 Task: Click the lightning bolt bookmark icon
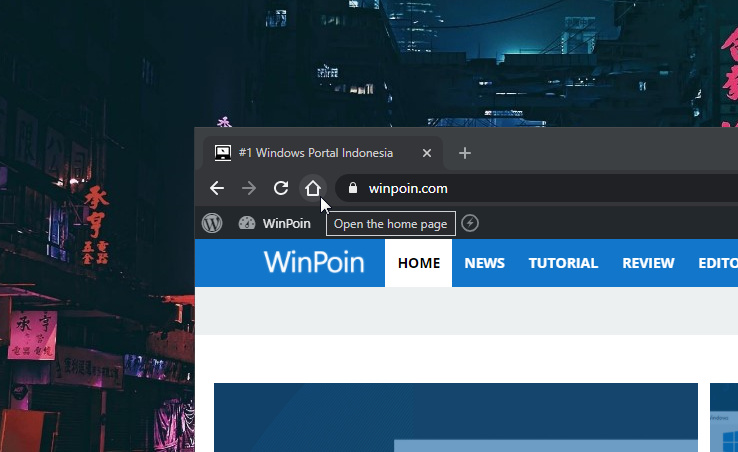click(x=470, y=223)
